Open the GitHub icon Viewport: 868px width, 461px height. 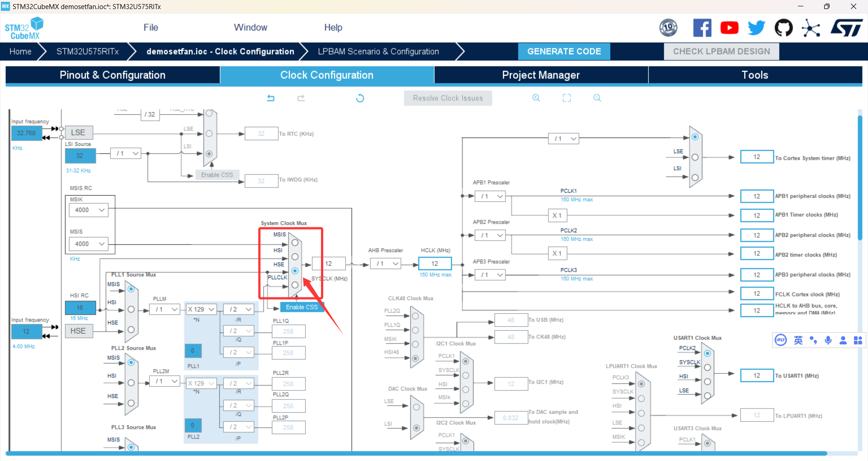[x=783, y=28]
